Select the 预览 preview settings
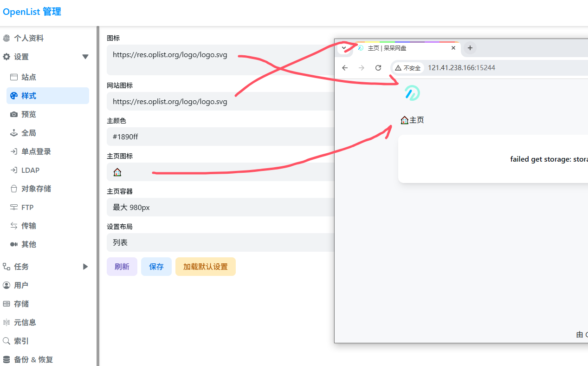588x366 pixels. click(29, 114)
